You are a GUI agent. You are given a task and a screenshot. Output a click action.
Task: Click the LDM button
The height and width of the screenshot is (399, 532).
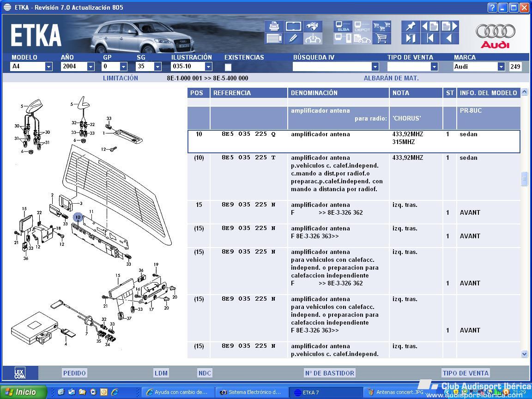(161, 373)
